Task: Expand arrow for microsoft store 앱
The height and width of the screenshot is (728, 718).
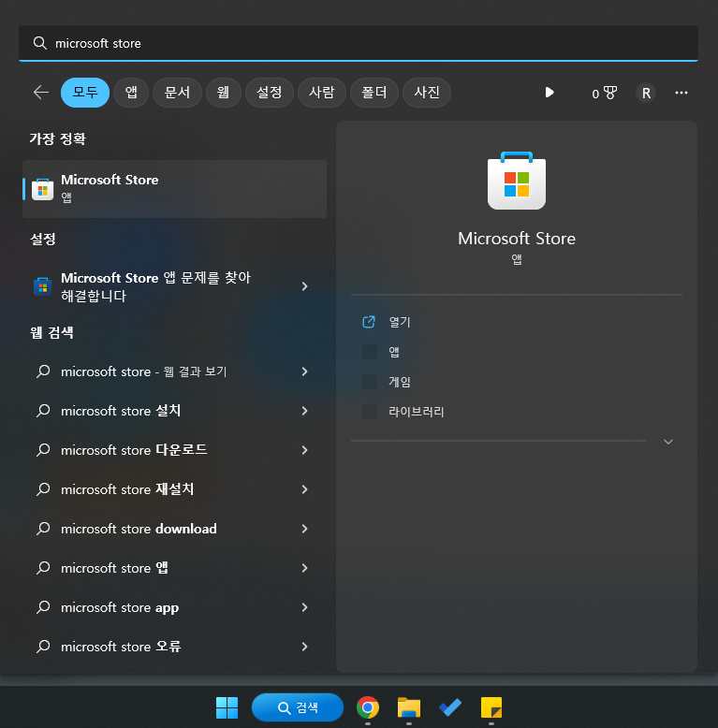Action: [x=304, y=568]
